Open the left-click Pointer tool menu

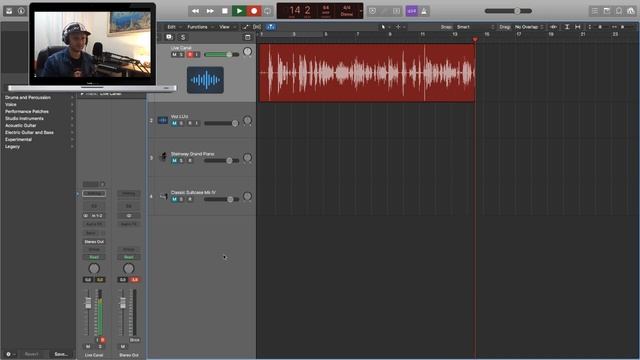384,27
